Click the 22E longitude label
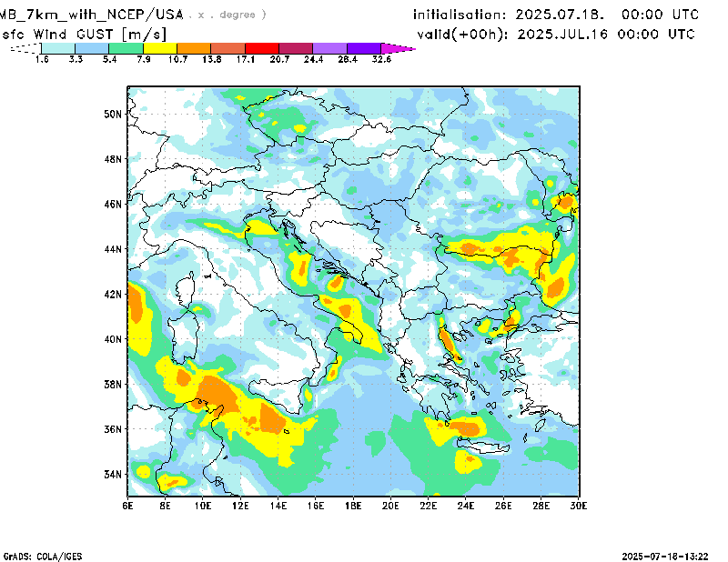The height and width of the screenshot is (562, 728). coord(429,506)
